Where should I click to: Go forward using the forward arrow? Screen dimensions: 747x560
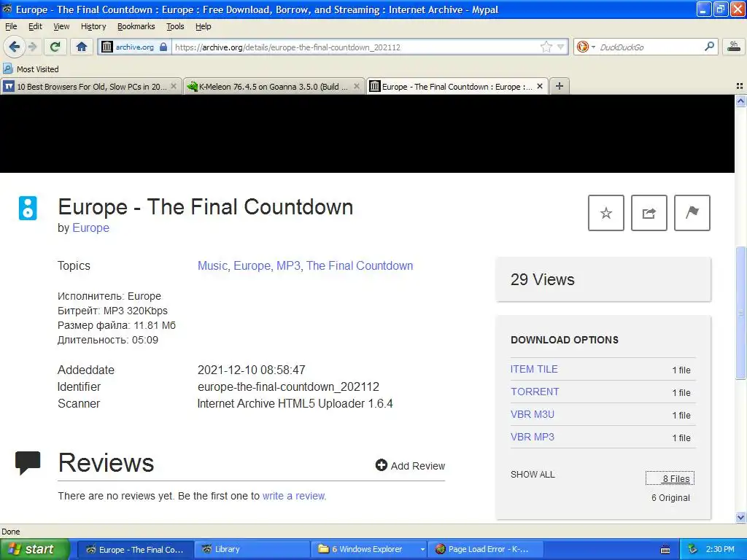[x=32, y=47]
